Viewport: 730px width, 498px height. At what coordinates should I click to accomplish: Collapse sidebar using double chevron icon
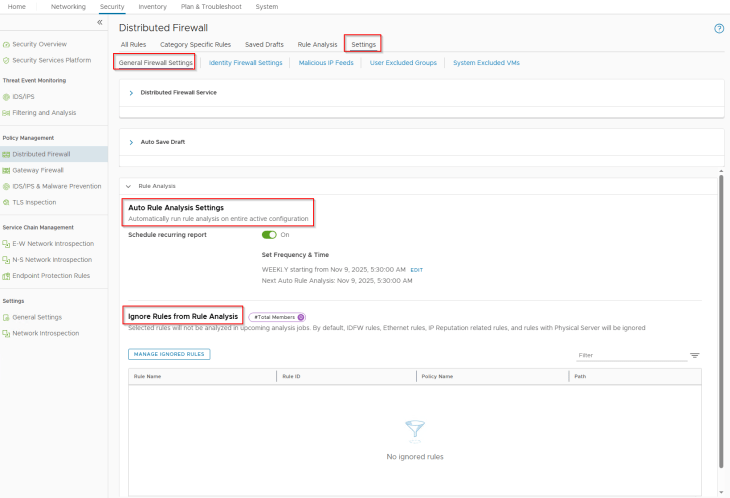[99, 22]
